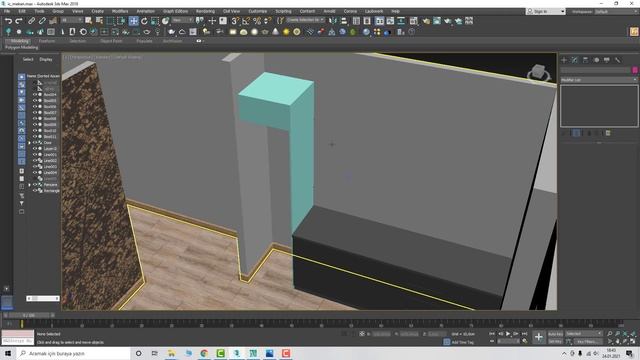
Task: Select the Rectangular Selection Region tool
Action: click(110, 20)
